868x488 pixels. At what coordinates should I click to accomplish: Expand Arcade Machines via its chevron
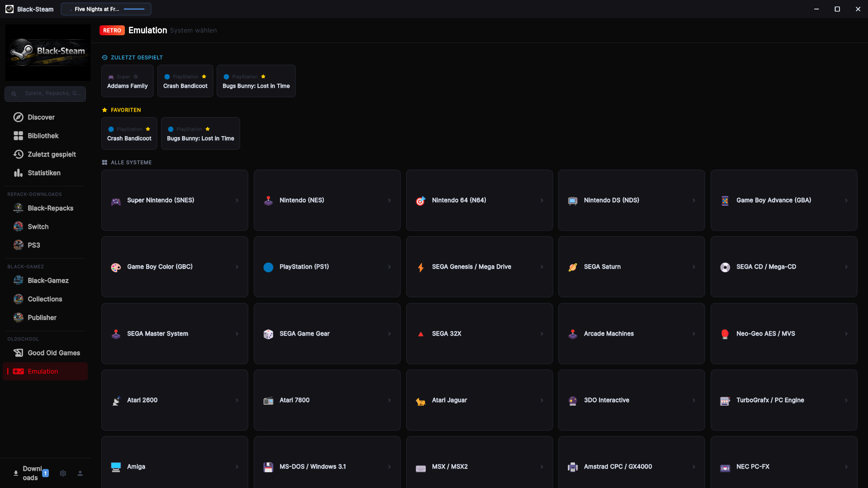[x=694, y=334]
